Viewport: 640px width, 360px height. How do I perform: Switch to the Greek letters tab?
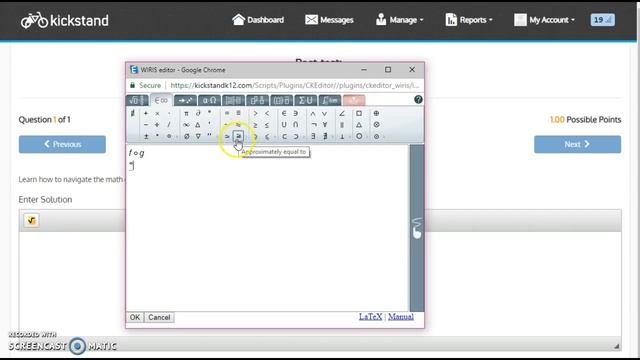tap(209, 100)
